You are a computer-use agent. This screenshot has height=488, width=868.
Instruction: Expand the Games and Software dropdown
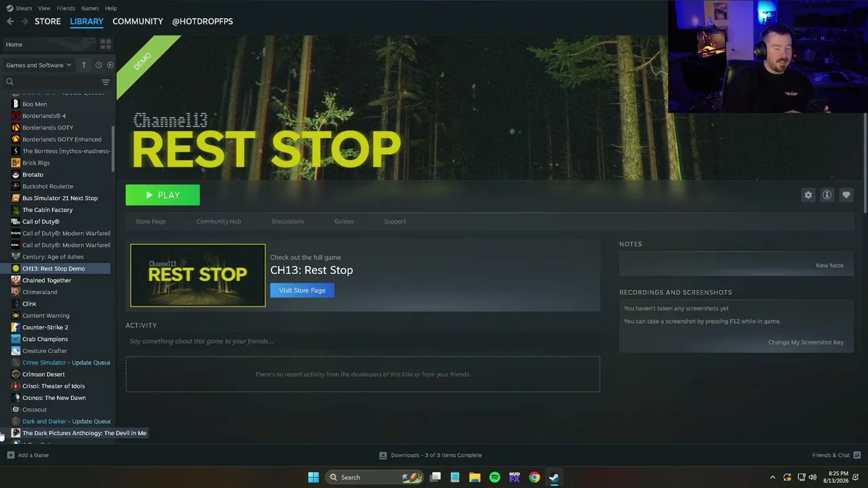tap(39, 65)
